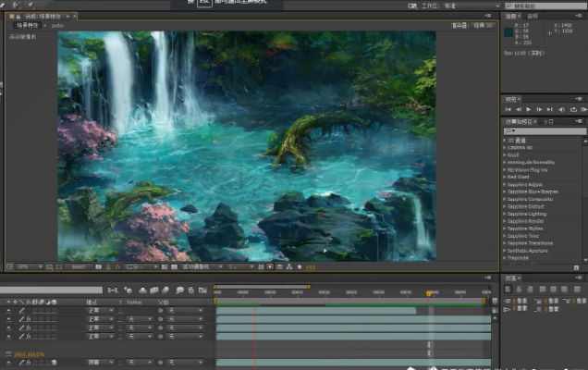Toggle visibility of the second timeline layer

click(x=9, y=319)
